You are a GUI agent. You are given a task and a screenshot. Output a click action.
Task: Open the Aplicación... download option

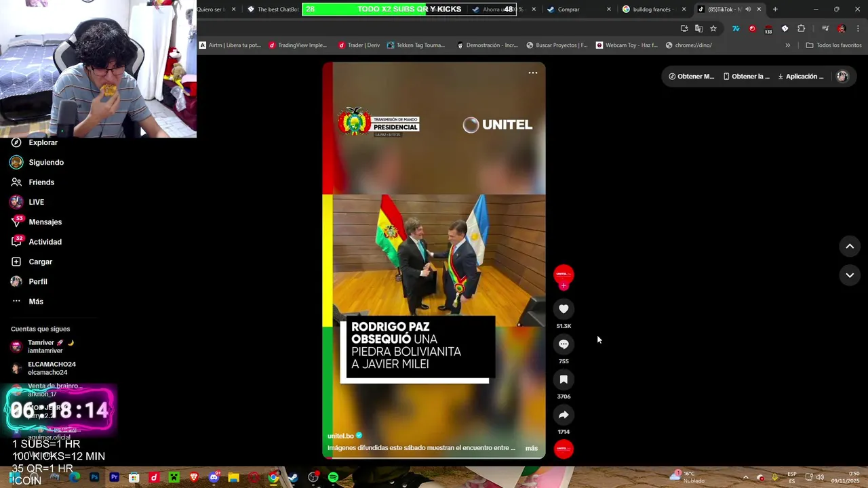pos(800,77)
